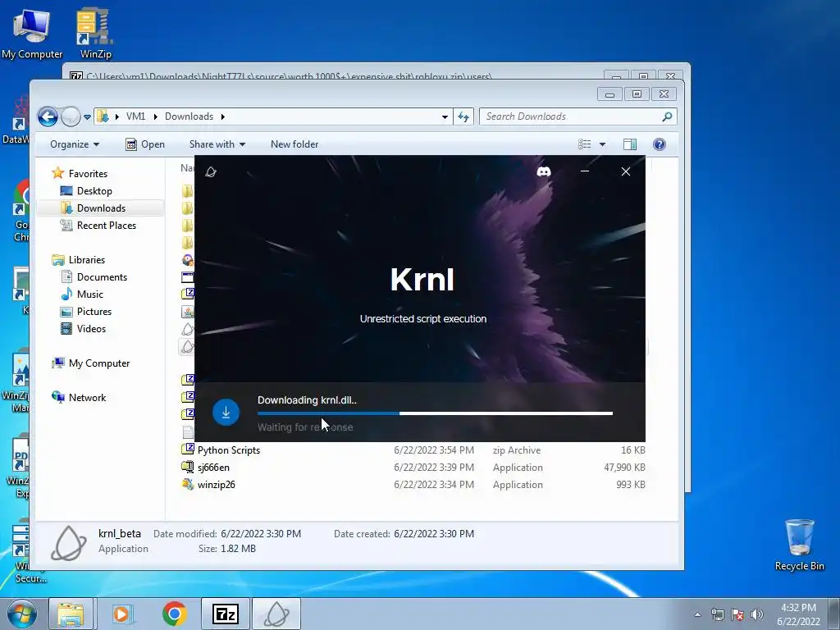Click the Python Scripts zip archive icon
The width and height of the screenshot is (840, 630).
pos(188,450)
